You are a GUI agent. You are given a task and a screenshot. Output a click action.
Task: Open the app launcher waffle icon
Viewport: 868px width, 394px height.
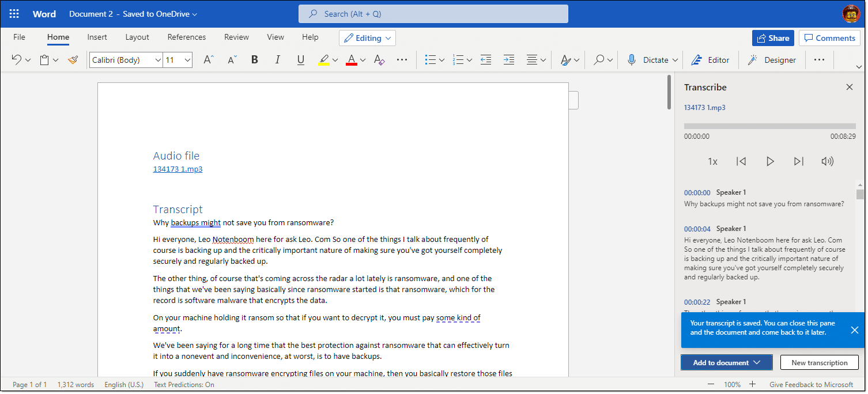[x=14, y=14]
